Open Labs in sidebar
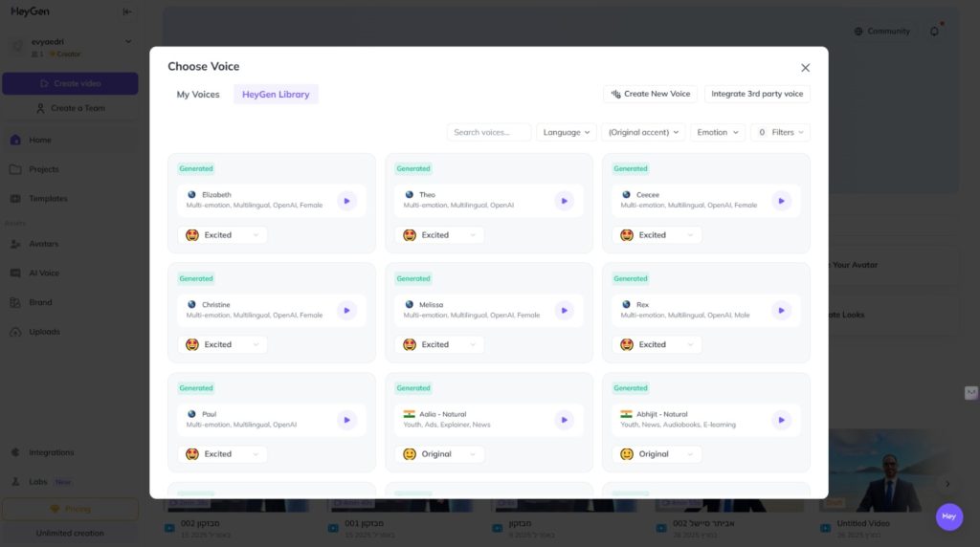The height and width of the screenshot is (547, 980). [x=70, y=481]
